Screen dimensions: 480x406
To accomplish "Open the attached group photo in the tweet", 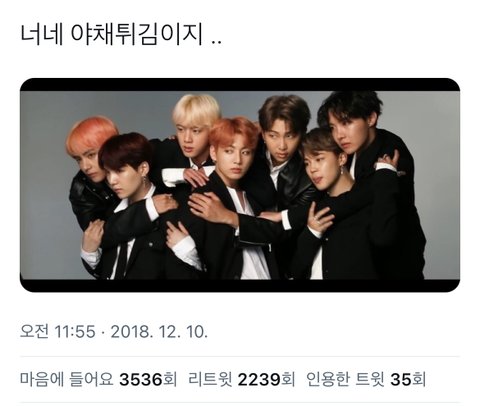I will pyautogui.click(x=240, y=185).
